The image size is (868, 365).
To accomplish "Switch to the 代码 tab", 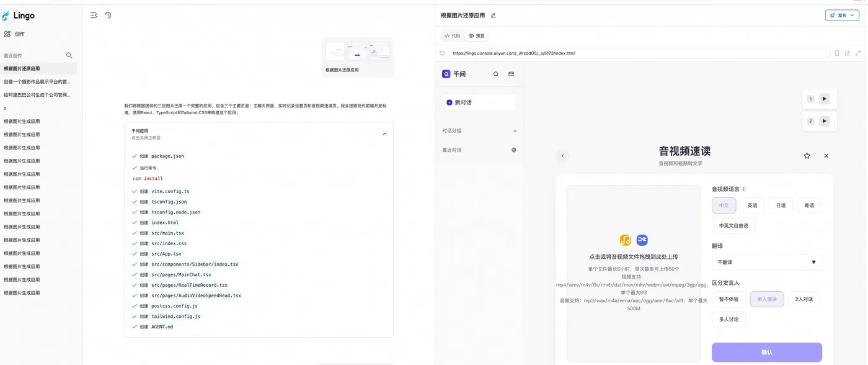I will (x=453, y=36).
